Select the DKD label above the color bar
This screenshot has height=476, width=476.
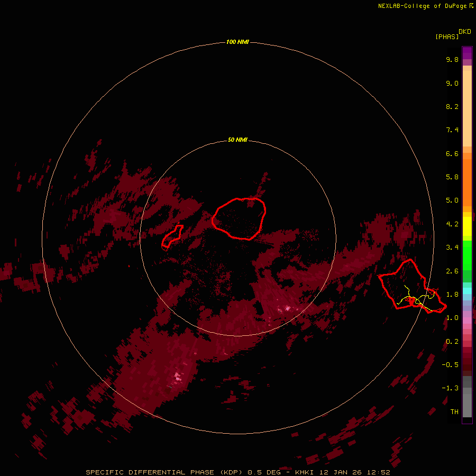[465, 32]
